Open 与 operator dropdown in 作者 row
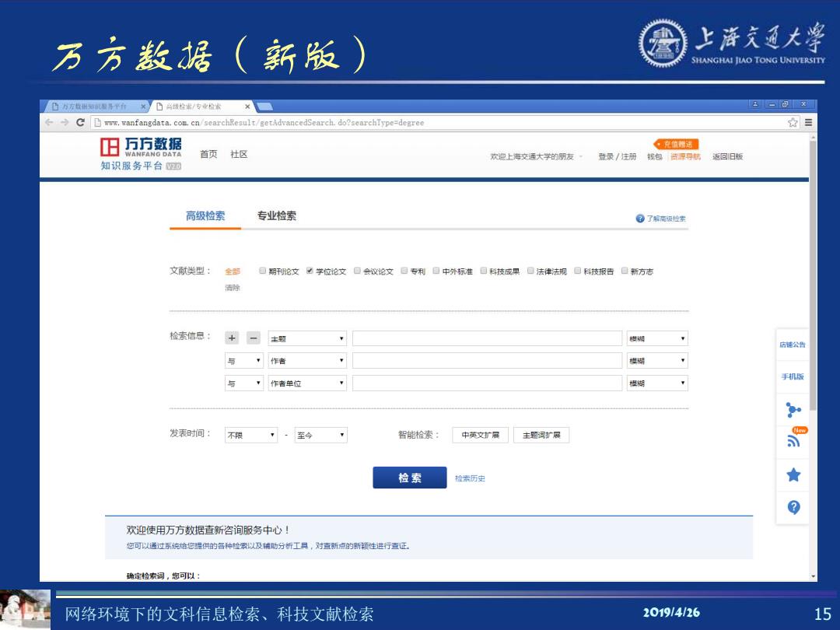Image resolution: width=840 pixels, height=630 pixels. point(243,361)
